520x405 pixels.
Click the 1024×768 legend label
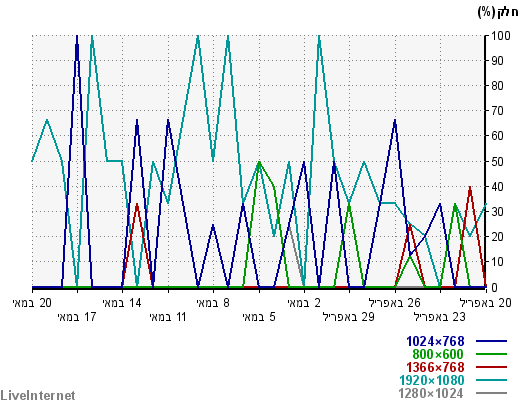click(x=435, y=341)
